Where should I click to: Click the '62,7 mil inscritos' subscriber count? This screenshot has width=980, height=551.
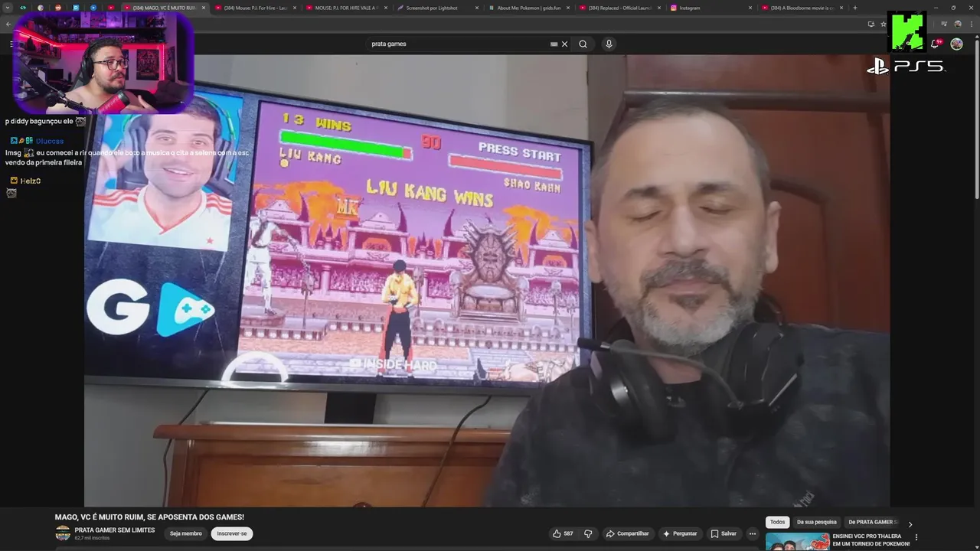(x=92, y=538)
